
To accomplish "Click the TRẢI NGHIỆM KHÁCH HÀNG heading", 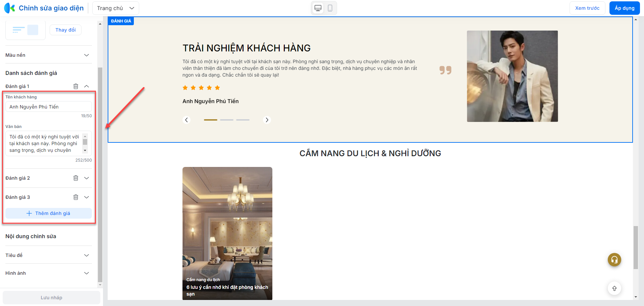I will (247, 48).
